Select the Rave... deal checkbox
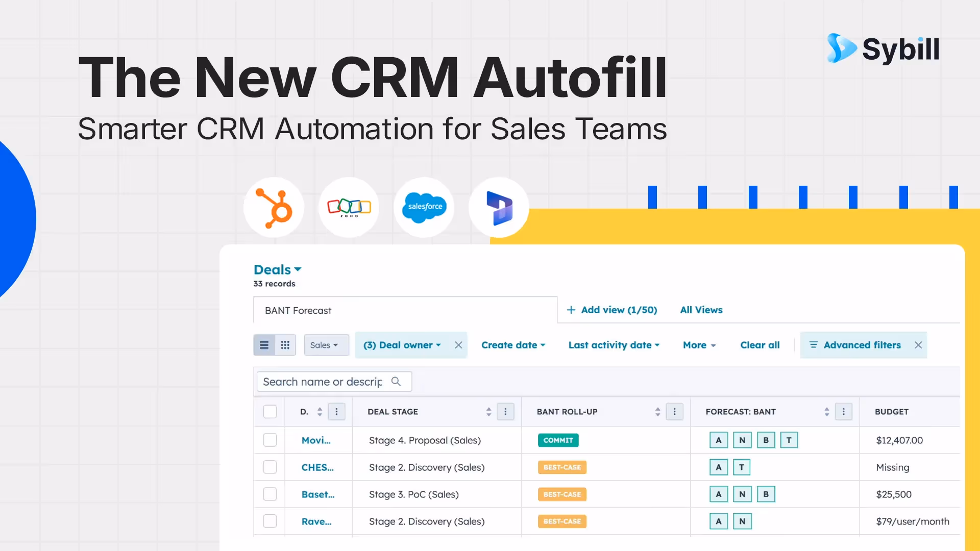Viewport: 980px width, 551px height. [270, 521]
